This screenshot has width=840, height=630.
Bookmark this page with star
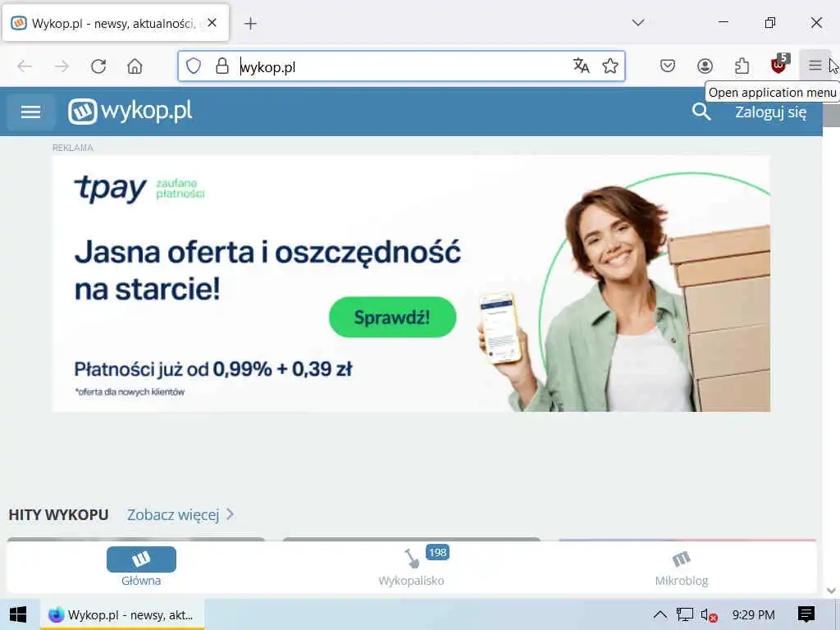(x=610, y=66)
